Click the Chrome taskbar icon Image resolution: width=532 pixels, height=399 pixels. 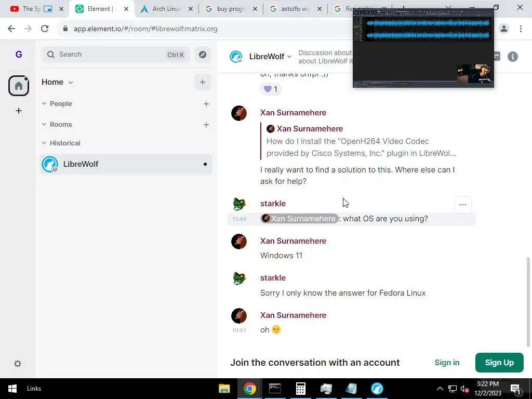[x=249, y=389]
